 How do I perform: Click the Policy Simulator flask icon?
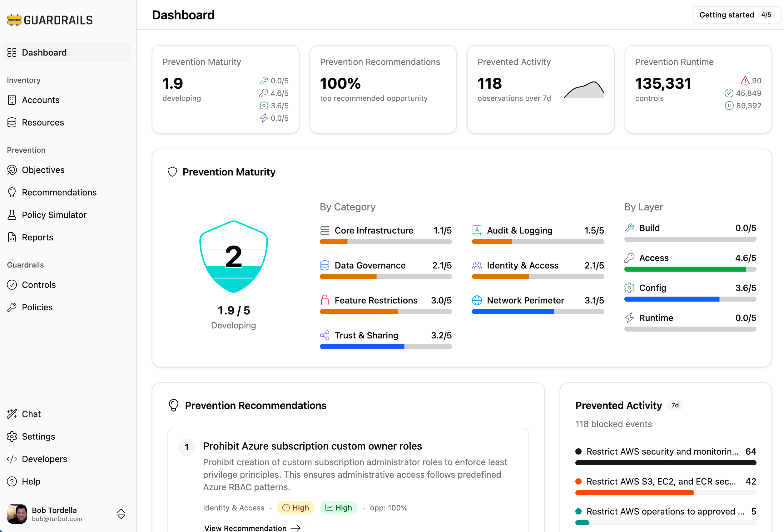point(12,215)
